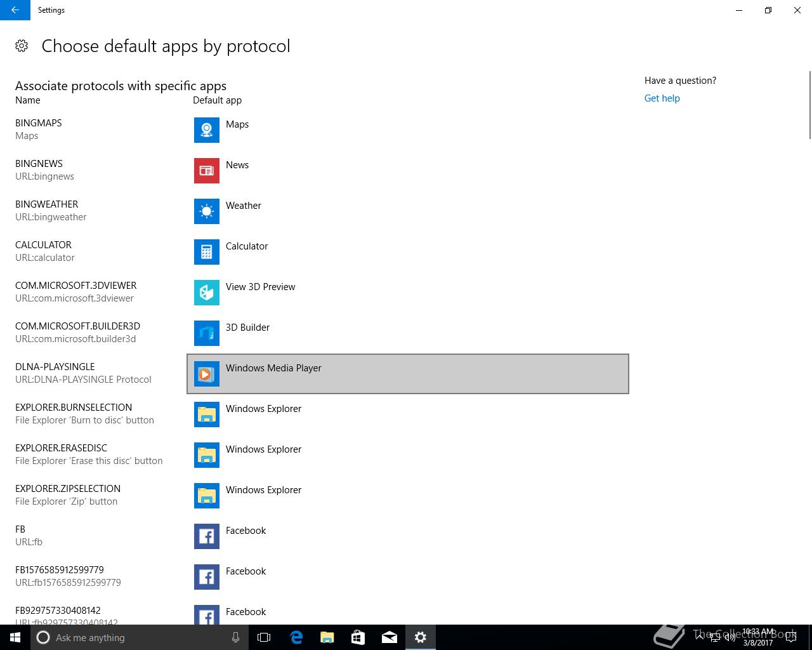Image resolution: width=812 pixels, height=650 pixels.
Task: Click the Settings taskbar icon
Action: click(x=421, y=637)
